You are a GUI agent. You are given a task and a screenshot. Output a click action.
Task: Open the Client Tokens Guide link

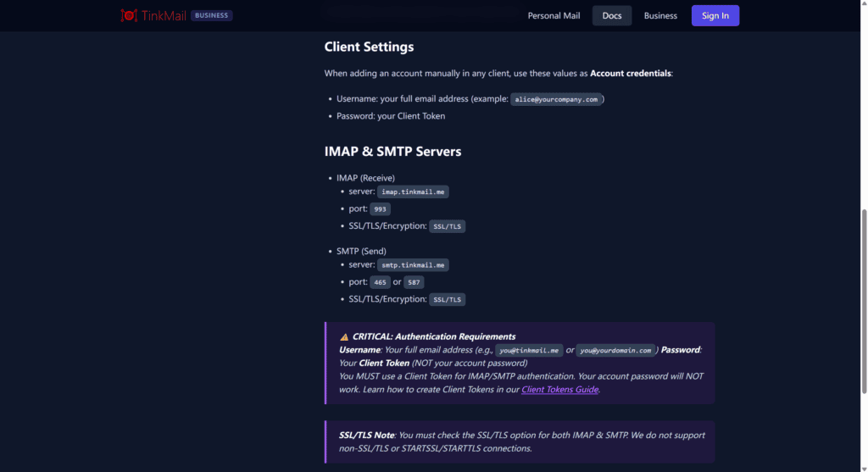(x=559, y=390)
